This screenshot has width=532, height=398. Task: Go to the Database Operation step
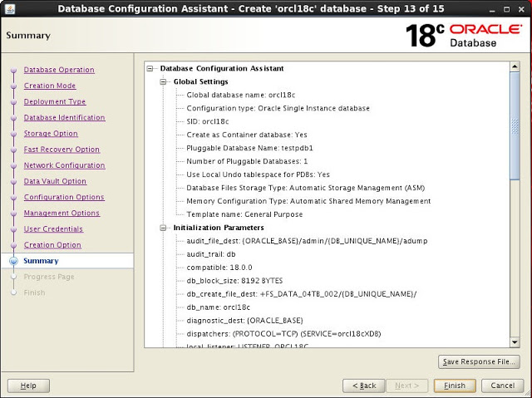pos(59,70)
